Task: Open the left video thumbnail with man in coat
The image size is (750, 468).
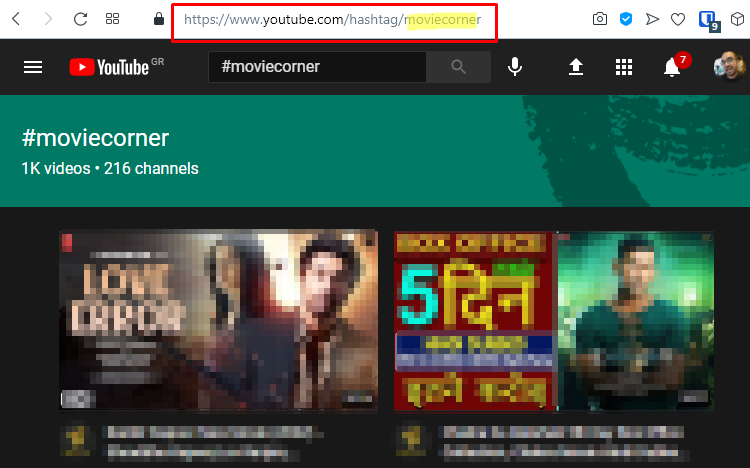Action: (219, 320)
